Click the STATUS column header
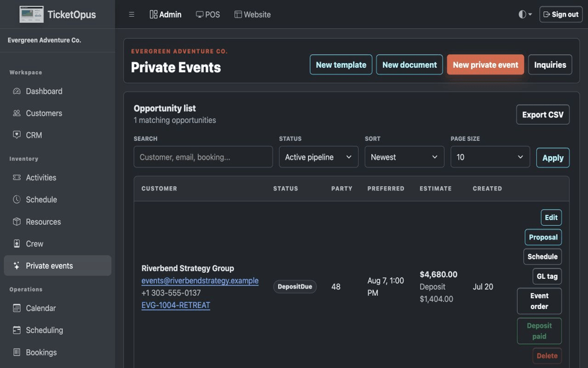Screen dimensions: 588x368 tap(286, 188)
